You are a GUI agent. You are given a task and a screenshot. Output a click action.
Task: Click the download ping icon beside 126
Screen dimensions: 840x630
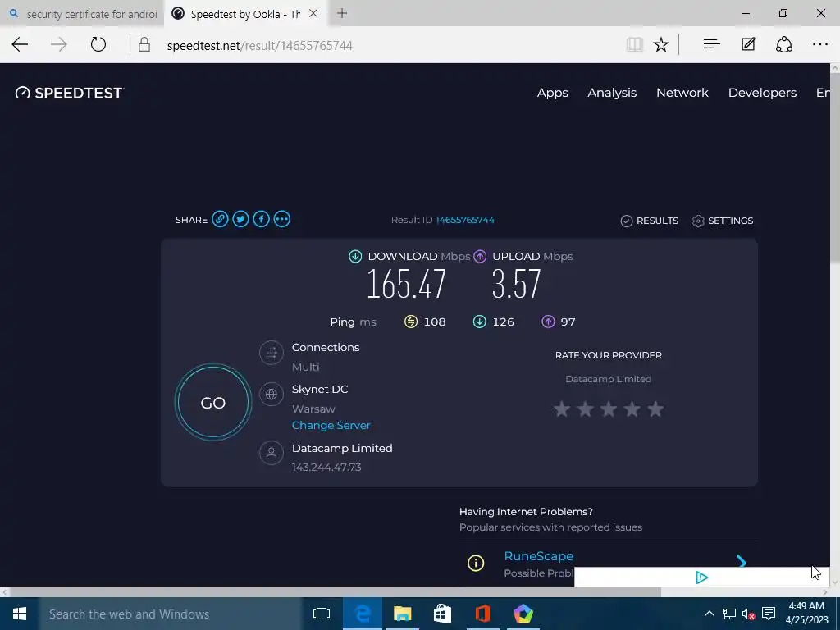tap(479, 322)
